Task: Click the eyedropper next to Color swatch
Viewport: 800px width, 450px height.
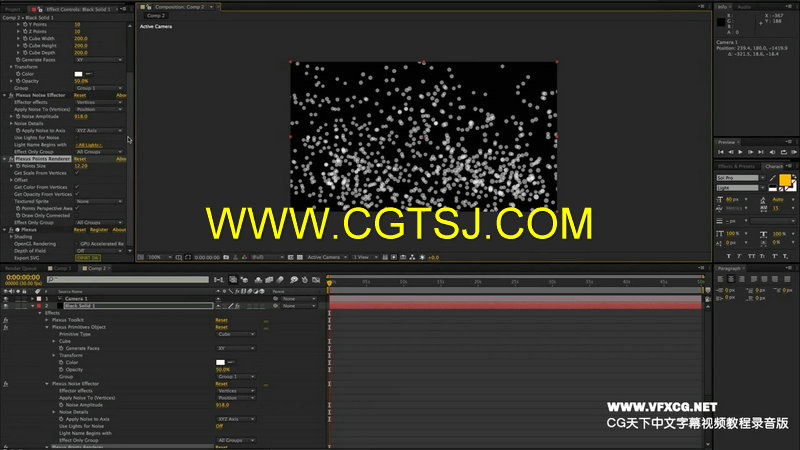Action: point(89,74)
